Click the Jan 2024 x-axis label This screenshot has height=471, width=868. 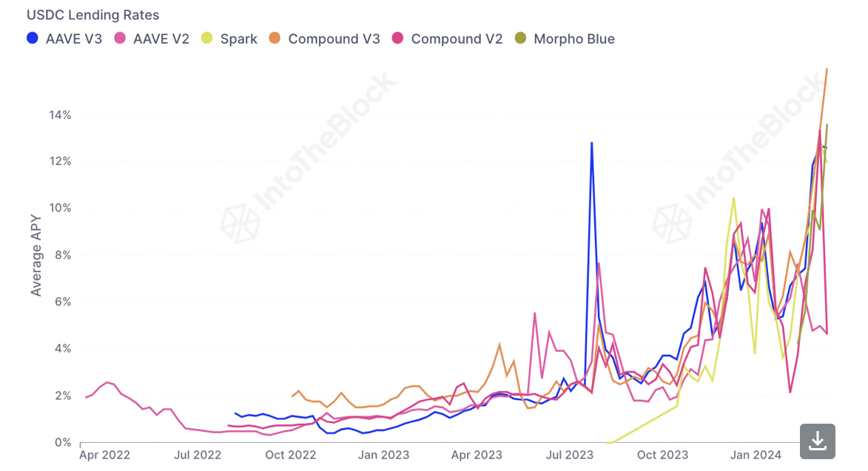[x=756, y=455]
